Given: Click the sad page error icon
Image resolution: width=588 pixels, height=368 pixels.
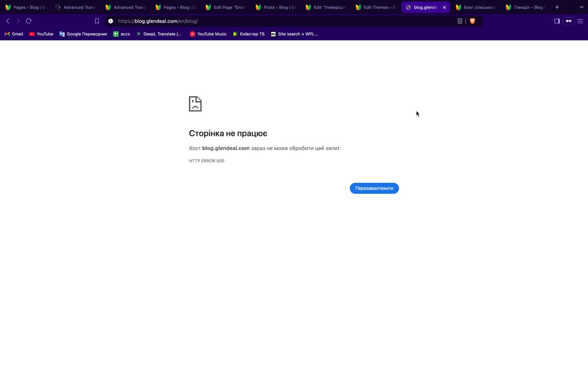Looking at the screenshot, I should click(195, 103).
